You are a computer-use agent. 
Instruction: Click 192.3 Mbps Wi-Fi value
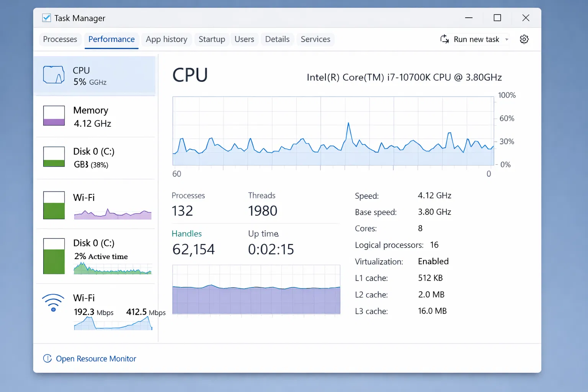(x=94, y=312)
